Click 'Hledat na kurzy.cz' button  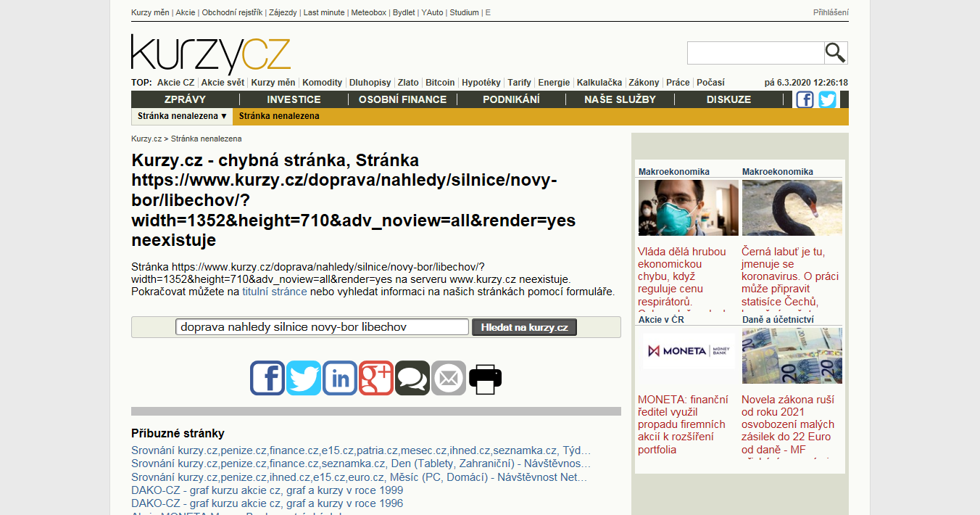tap(524, 327)
